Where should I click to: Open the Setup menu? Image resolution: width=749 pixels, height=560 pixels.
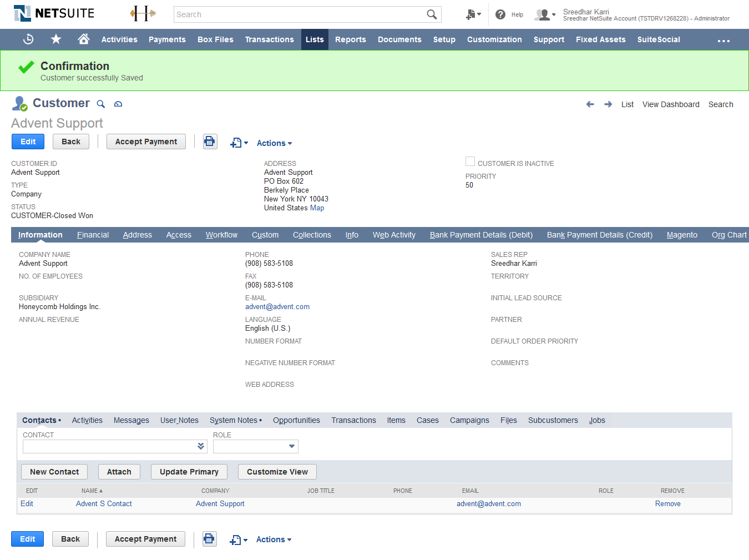tap(444, 39)
